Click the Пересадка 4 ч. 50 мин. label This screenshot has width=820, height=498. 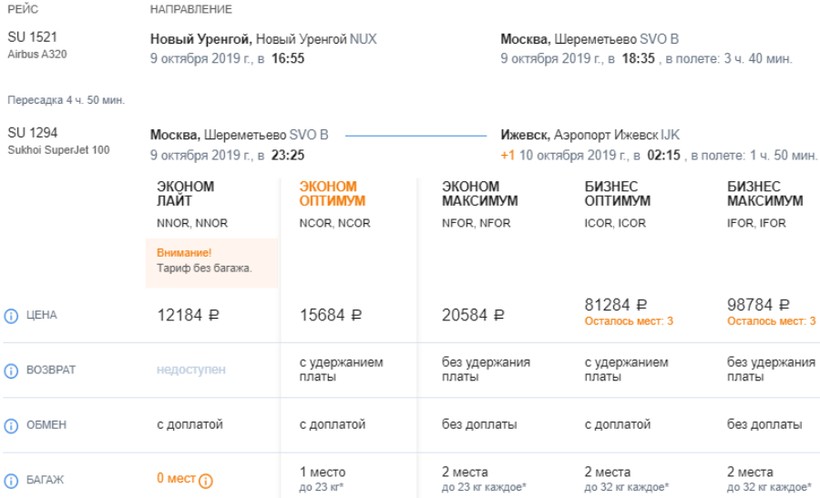point(64,101)
